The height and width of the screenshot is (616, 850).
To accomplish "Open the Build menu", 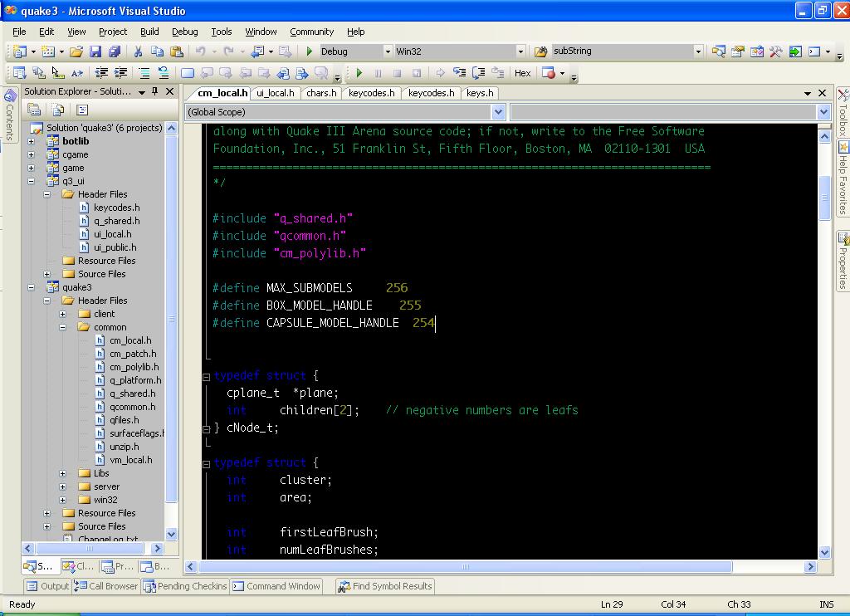I will pos(149,32).
